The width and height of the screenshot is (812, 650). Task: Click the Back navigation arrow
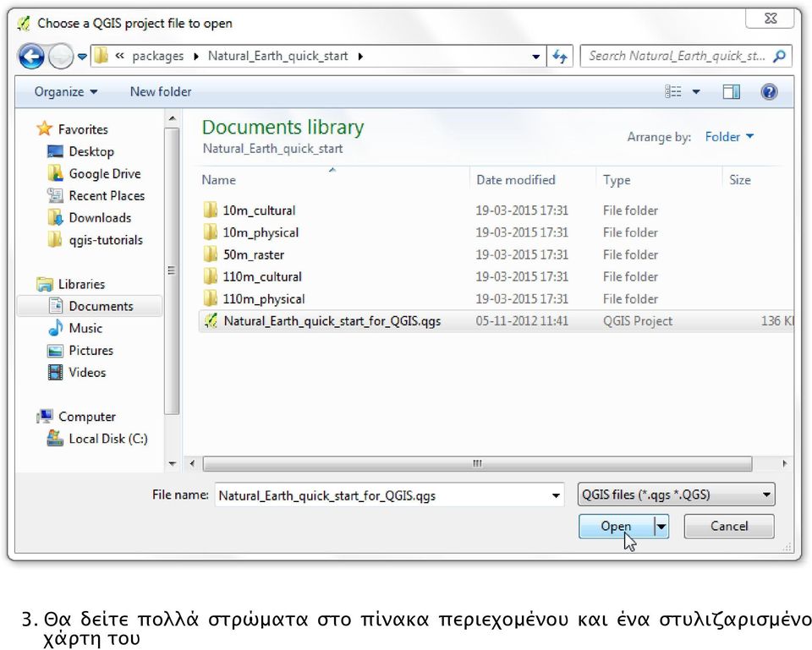click(x=31, y=57)
